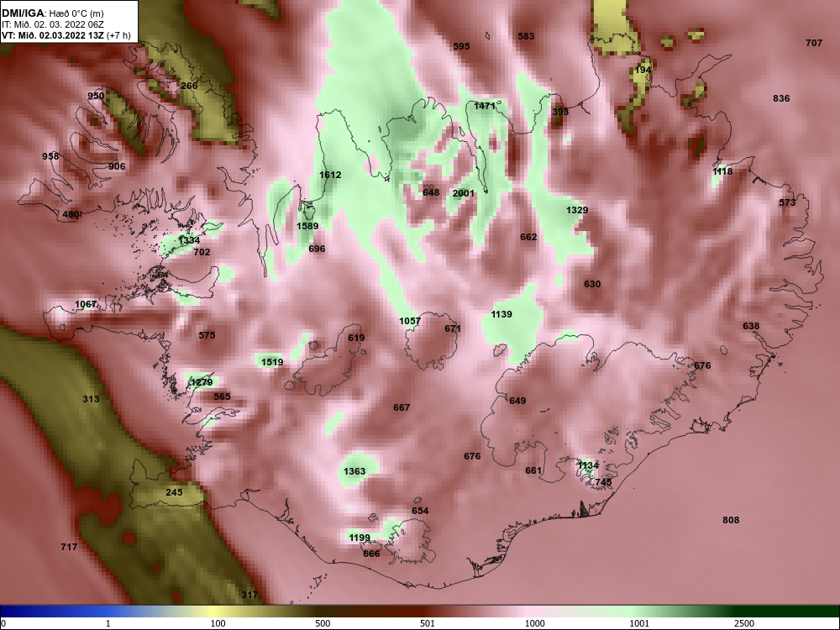Viewport: 840px width, 630px height.
Task: Click the 1471 height label
Action: (485, 106)
